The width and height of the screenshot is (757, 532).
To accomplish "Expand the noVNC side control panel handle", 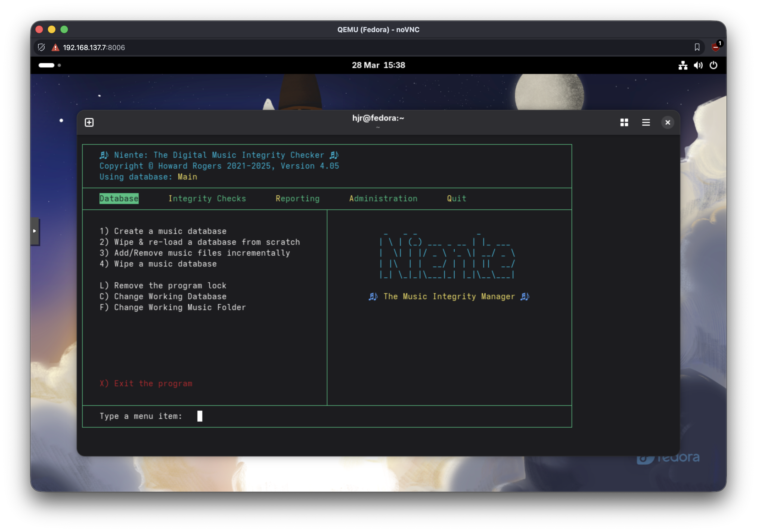I will (x=35, y=231).
